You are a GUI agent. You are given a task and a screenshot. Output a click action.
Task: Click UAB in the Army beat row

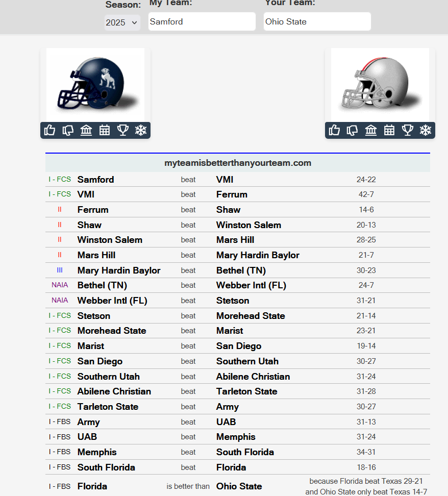[x=226, y=422]
